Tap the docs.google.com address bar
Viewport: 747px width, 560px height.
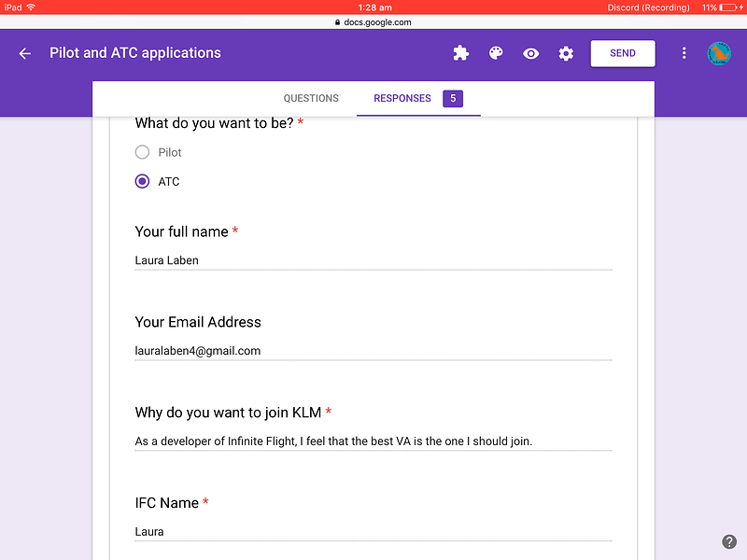click(373, 21)
